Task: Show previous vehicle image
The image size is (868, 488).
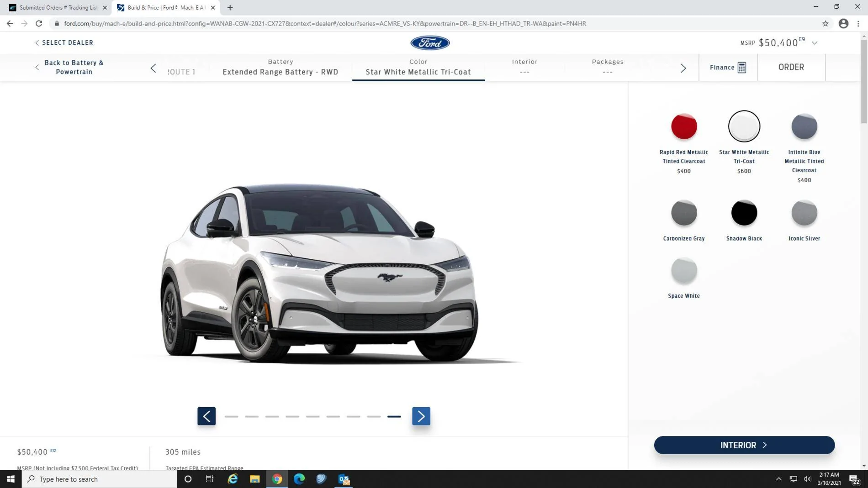Action: [x=206, y=416]
